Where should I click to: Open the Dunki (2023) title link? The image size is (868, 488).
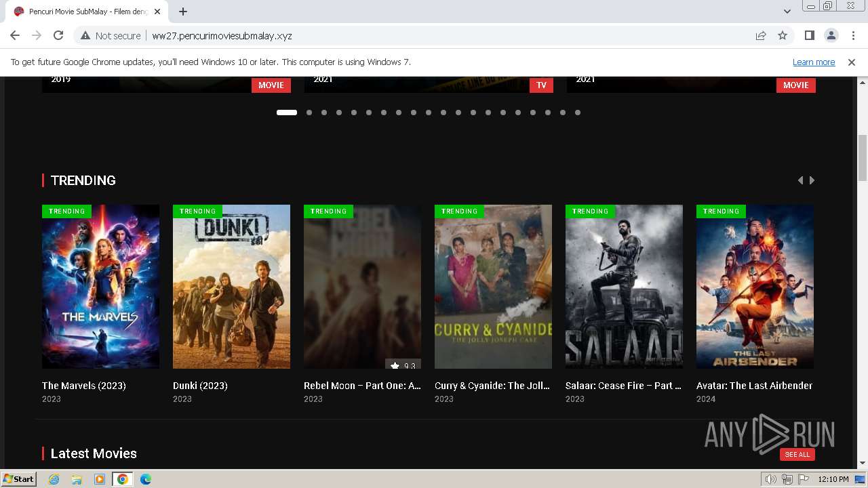pos(200,386)
